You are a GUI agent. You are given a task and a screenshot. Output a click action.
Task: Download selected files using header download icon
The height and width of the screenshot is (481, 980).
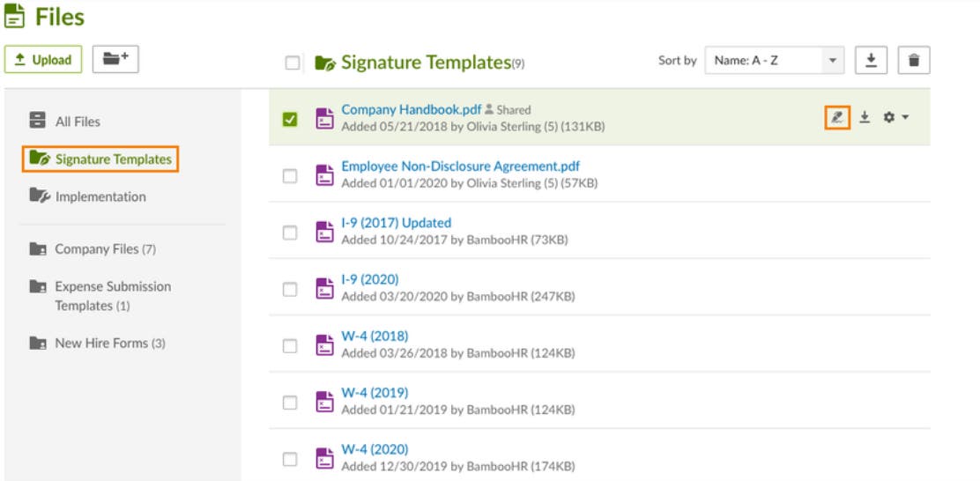(872, 61)
